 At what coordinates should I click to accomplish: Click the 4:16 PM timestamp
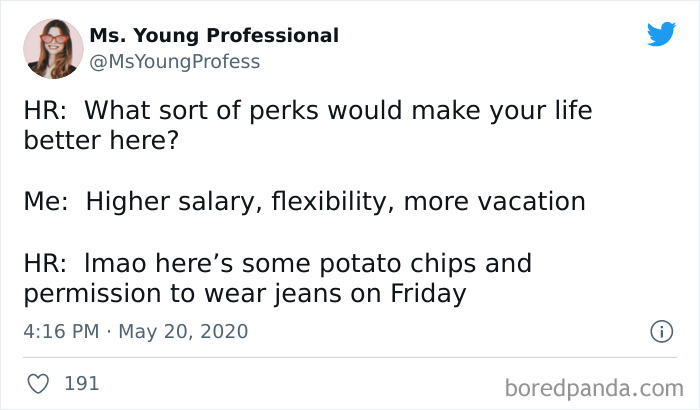click(62, 331)
